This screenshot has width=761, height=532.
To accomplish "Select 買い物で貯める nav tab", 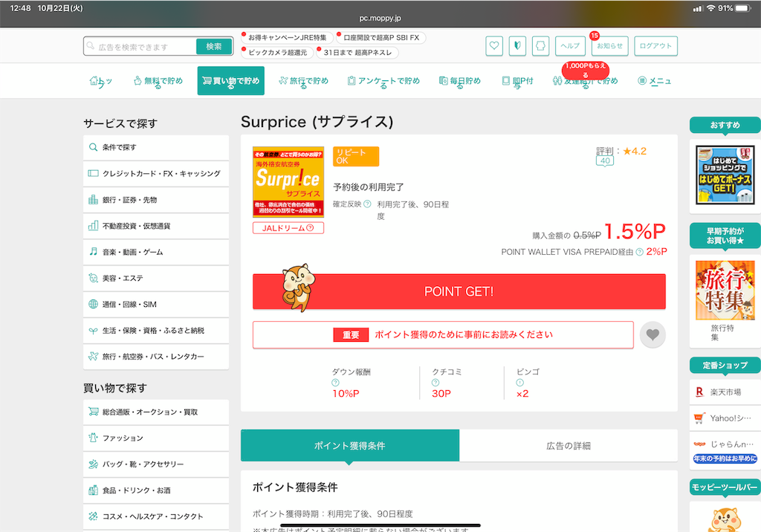I will (x=230, y=80).
